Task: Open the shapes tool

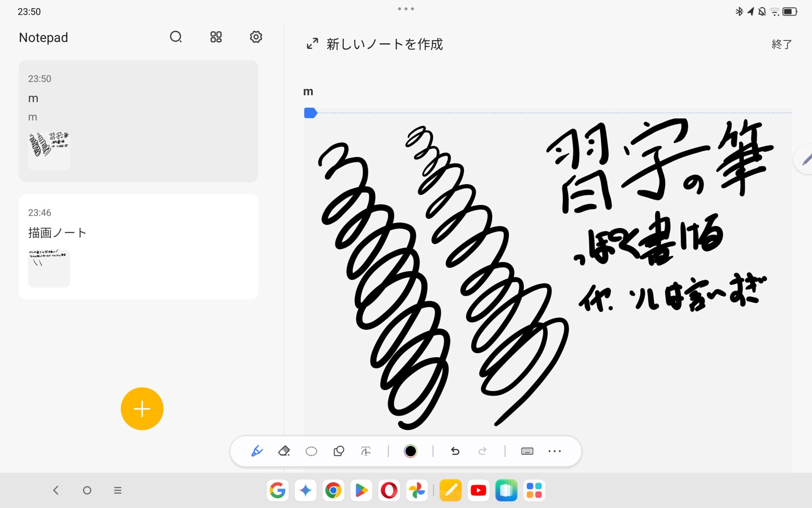Action: click(x=339, y=451)
